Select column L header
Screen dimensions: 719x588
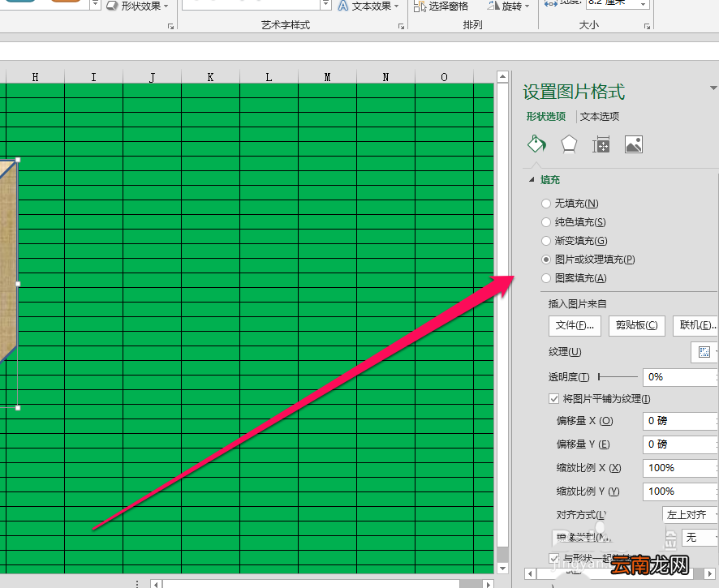269,76
